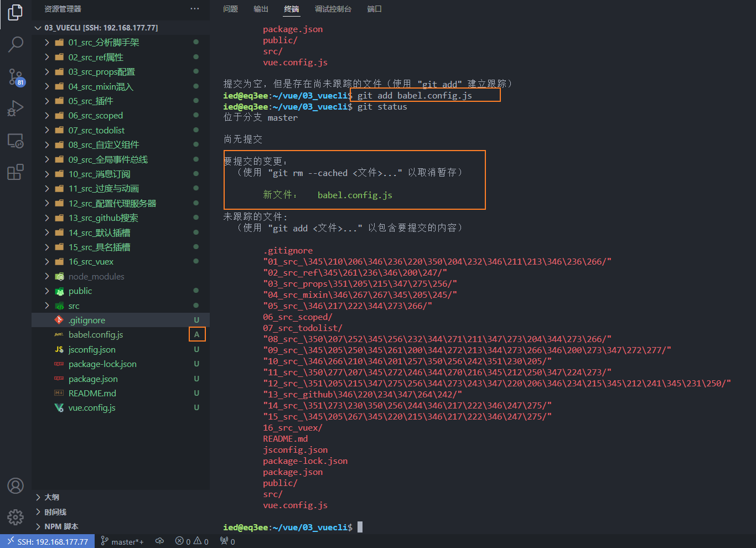This screenshot has height=548, width=756.
Task: Open the Run and Debug view
Action: tap(15, 108)
